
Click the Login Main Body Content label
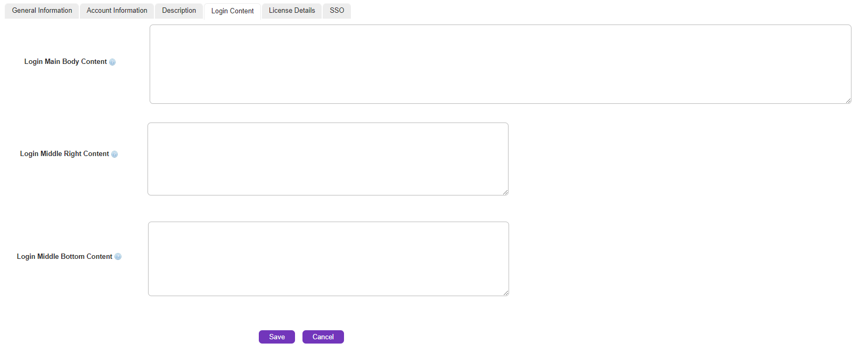65,62
